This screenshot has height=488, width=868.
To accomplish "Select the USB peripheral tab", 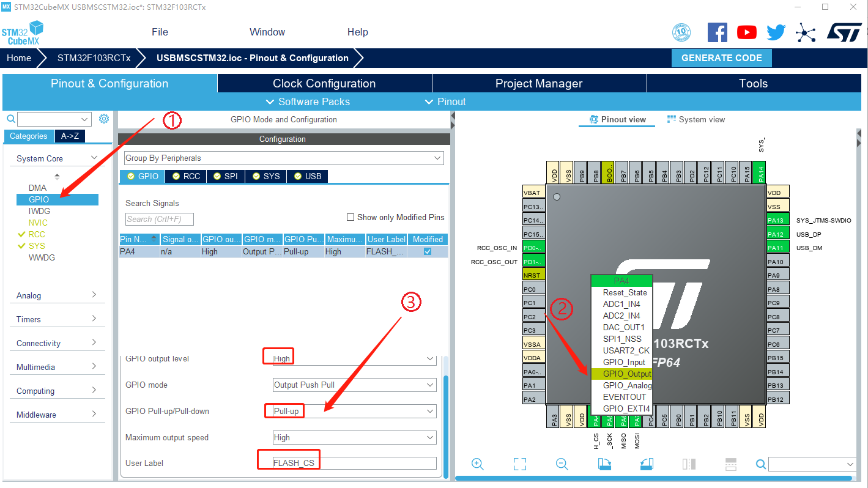I will point(307,176).
